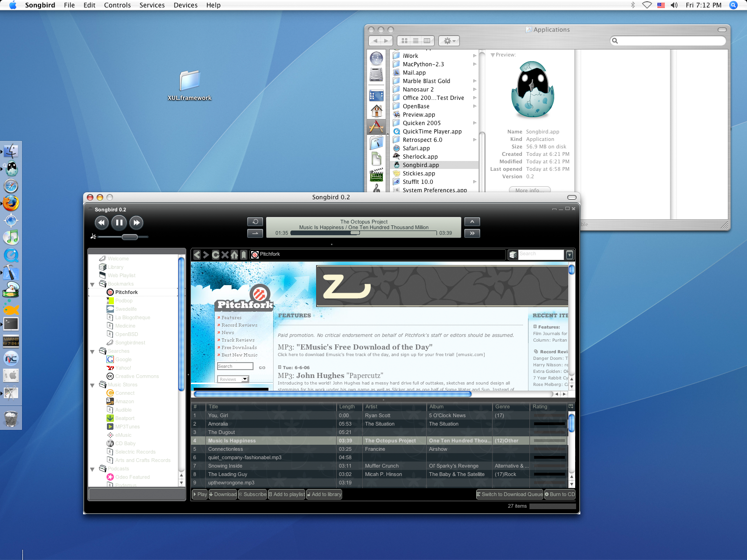Stop loading the page in Songbird

click(225, 254)
